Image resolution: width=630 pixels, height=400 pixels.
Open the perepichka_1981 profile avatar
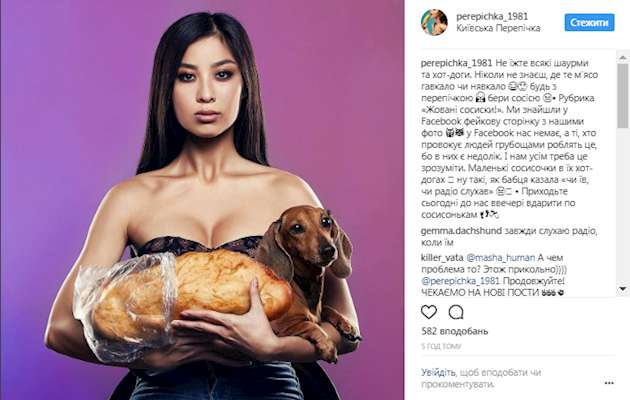pyautogui.click(x=434, y=22)
